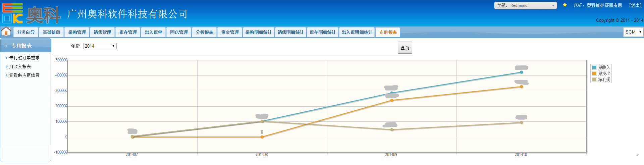
Task: Select the 专用报表 tab
Action: 388,32
